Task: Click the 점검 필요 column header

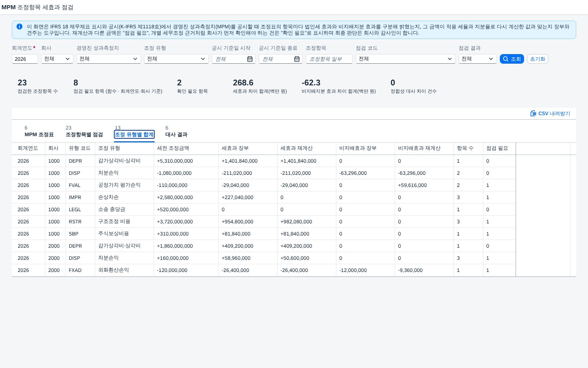Action: point(499,148)
